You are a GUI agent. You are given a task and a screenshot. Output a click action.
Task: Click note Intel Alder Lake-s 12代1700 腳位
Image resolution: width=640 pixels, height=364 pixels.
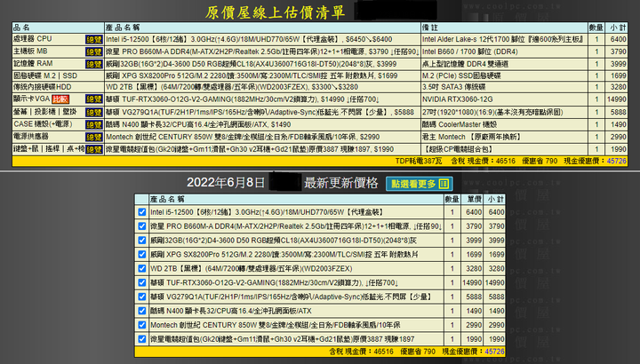(x=503, y=40)
